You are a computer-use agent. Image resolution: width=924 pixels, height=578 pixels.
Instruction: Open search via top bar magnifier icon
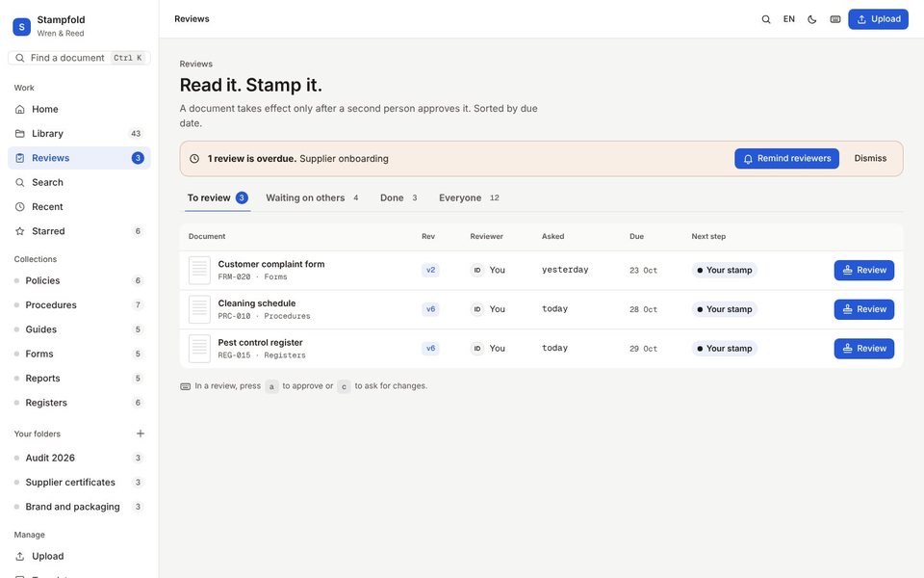tap(766, 19)
